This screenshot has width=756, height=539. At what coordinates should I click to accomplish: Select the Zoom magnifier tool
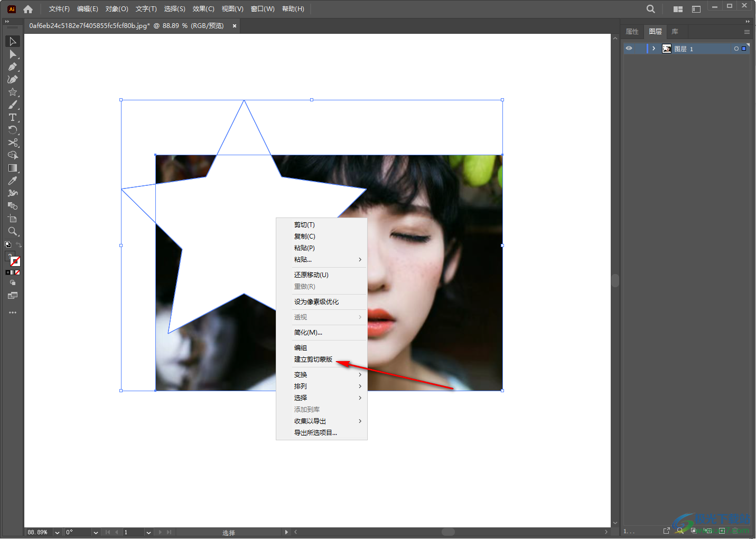13,231
